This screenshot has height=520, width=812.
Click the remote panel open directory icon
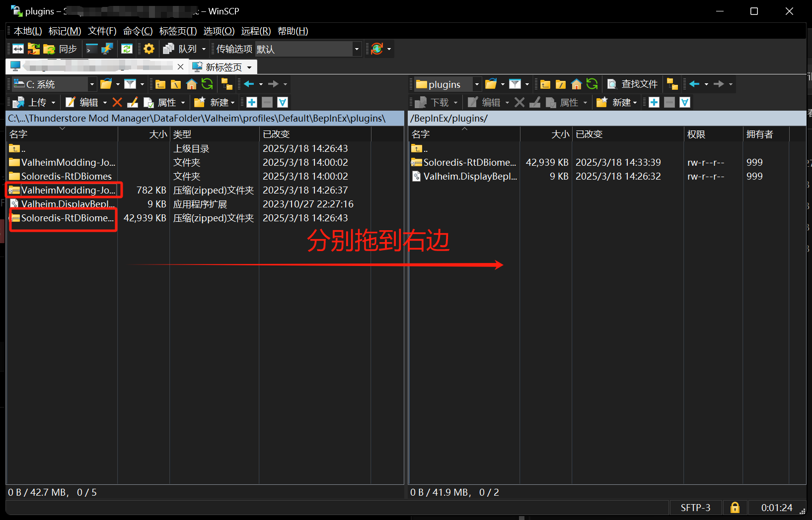click(x=491, y=84)
